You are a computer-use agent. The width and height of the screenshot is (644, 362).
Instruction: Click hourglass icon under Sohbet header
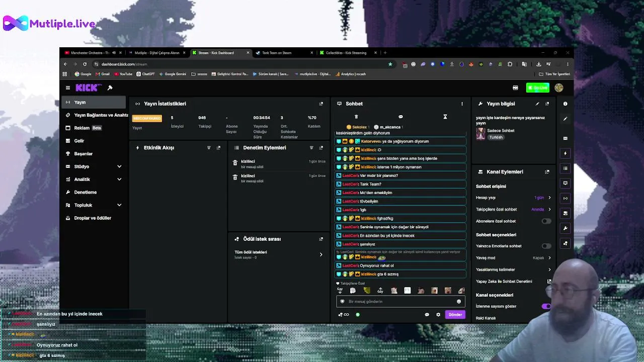pos(445,117)
